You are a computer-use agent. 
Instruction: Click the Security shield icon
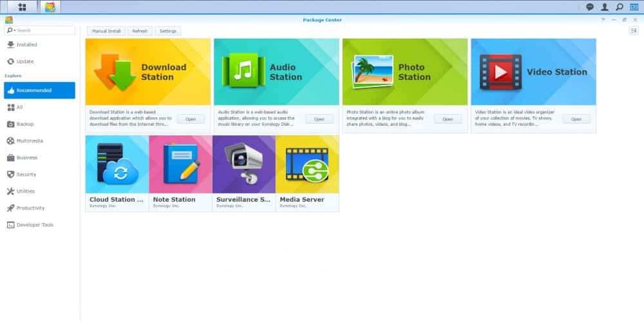(11, 175)
